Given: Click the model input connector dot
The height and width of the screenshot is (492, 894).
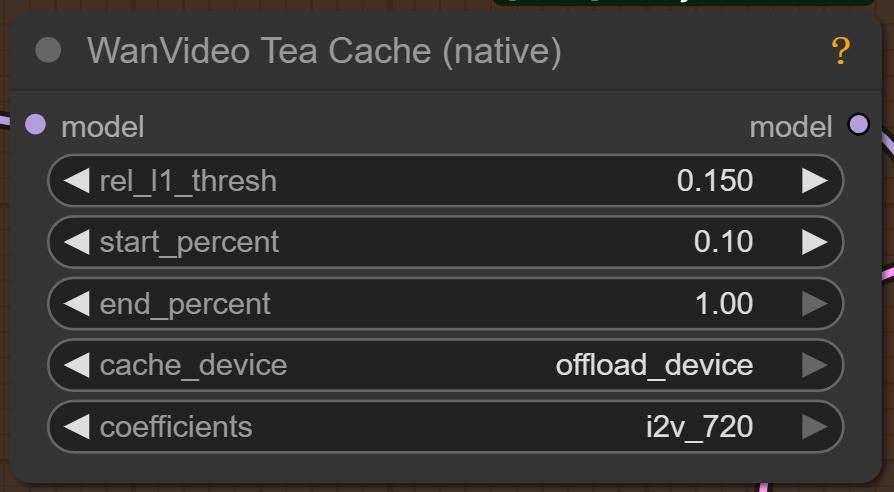Looking at the screenshot, I should coord(35,125).
